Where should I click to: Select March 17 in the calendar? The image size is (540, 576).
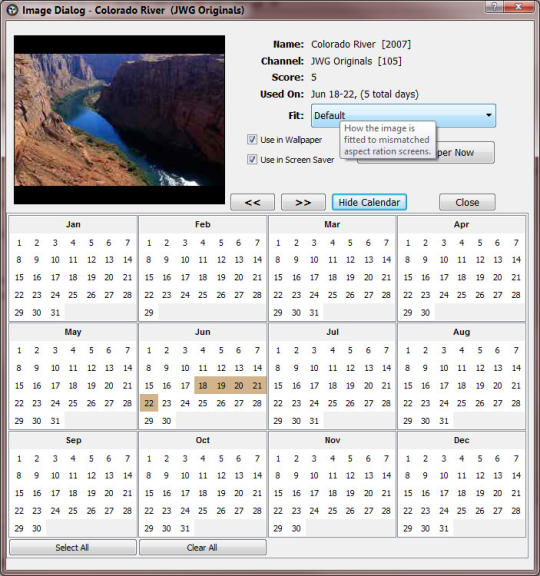tap(314, 277)
